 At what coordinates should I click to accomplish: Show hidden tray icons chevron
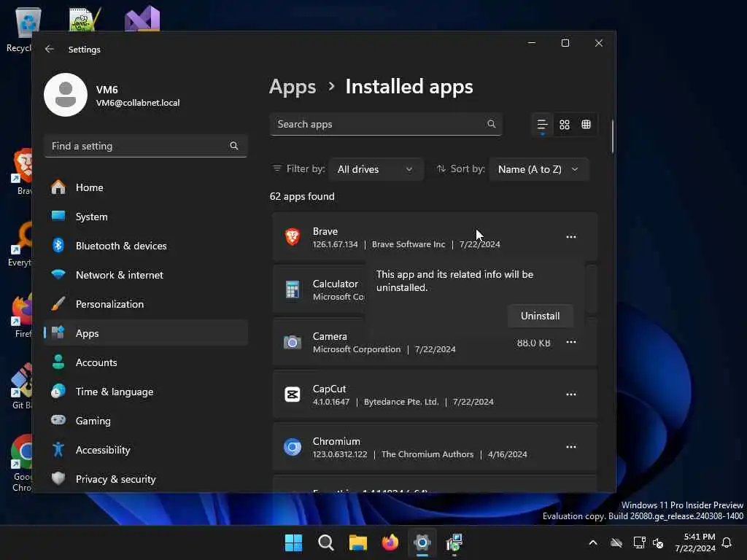(x=593, y=542)
